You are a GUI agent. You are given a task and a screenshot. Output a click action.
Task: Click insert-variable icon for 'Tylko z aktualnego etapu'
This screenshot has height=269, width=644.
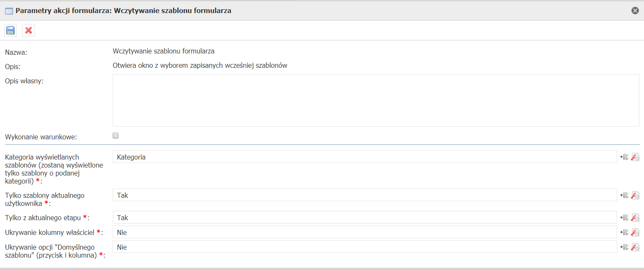pyautogui.click(x=624, y=218)
